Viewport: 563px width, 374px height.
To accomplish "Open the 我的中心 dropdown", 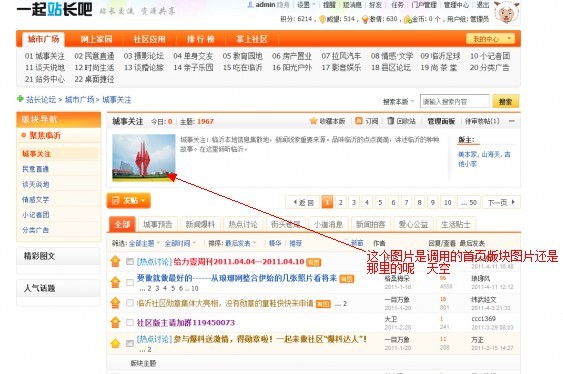I will click(490, 39).
